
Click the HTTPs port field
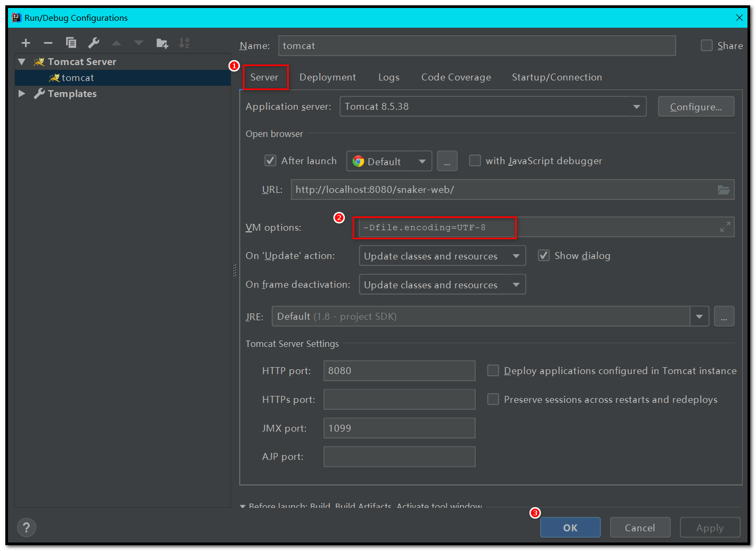400,400
